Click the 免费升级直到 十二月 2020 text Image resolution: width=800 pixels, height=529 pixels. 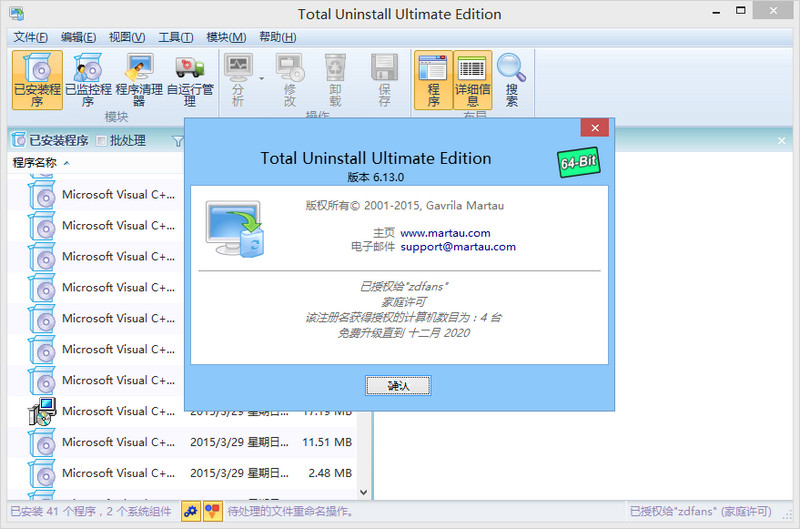(x=404, y=333)
